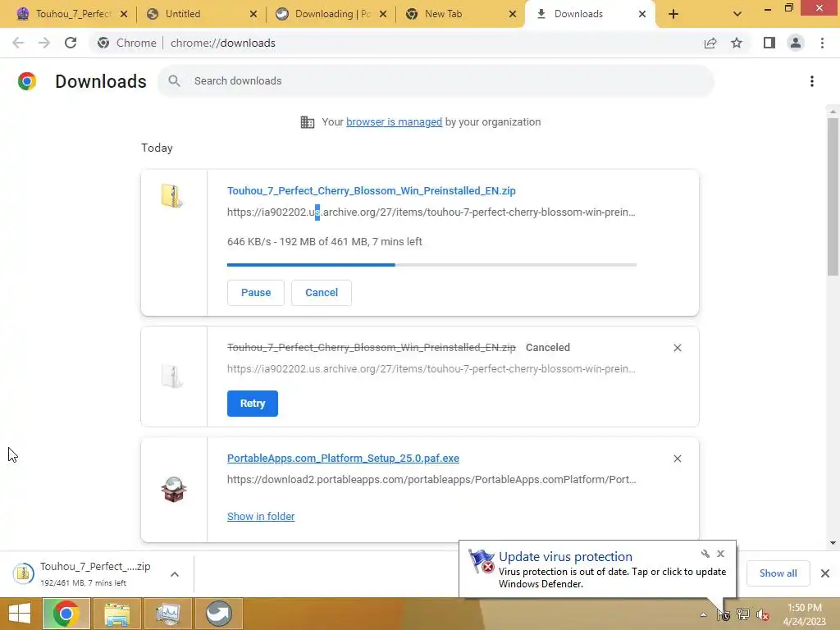Image resolution: width=840 pixels, height=630 pixels.
Task: Pause the Touhou zip download
Action: [256, 293]
